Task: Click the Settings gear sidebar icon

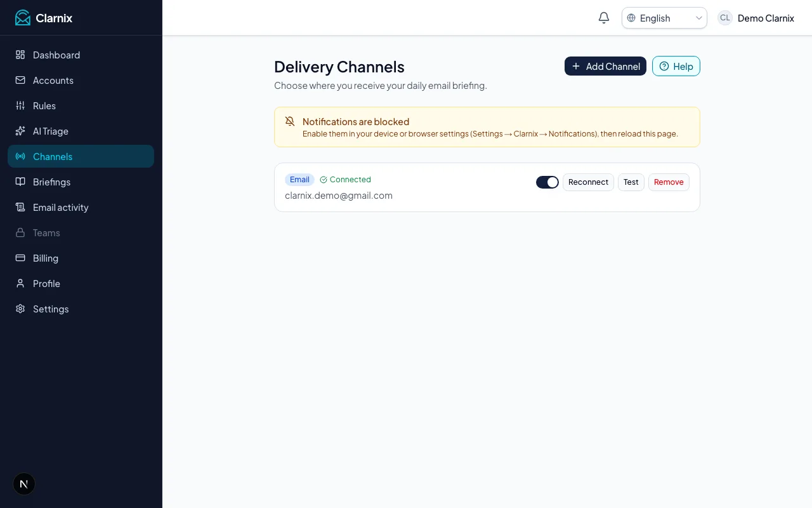Action: pos(20,309)
